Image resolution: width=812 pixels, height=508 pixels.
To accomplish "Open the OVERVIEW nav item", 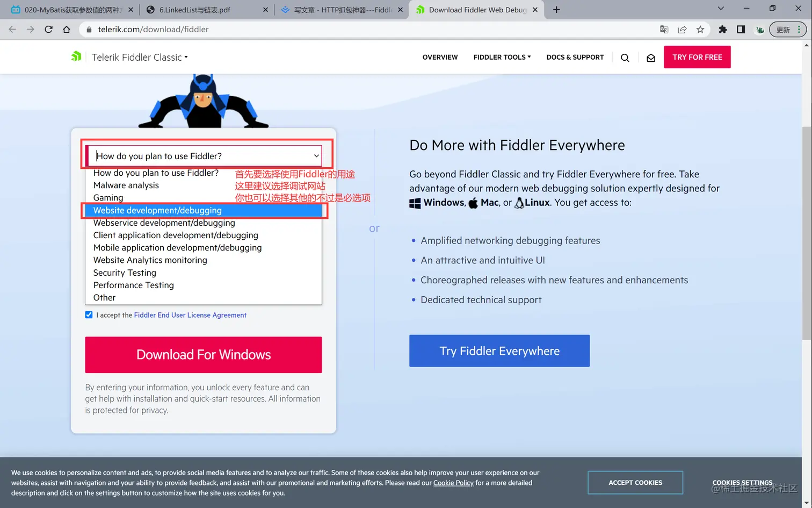I will coord(440,57).
